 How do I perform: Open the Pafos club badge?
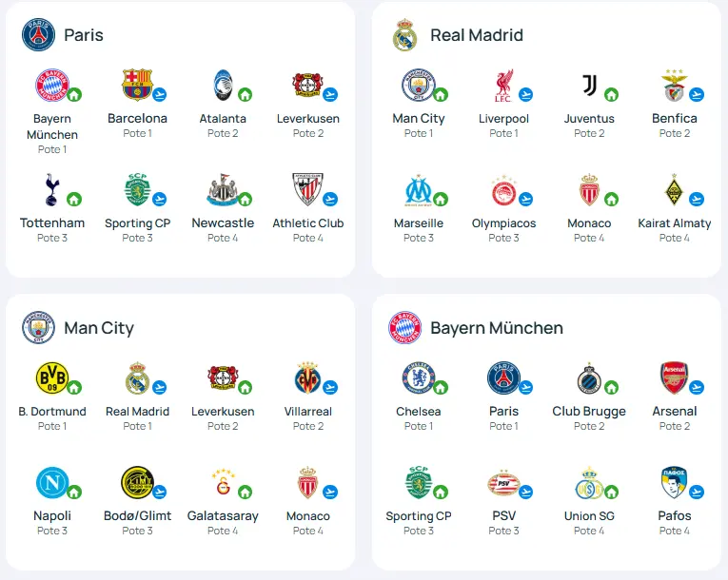(674, 483)
